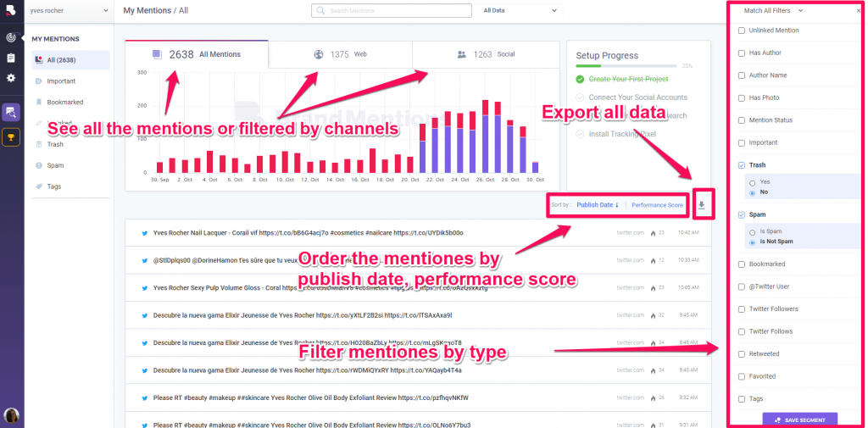Close the filters panel
868x428 pixels.
click(859, 10)
